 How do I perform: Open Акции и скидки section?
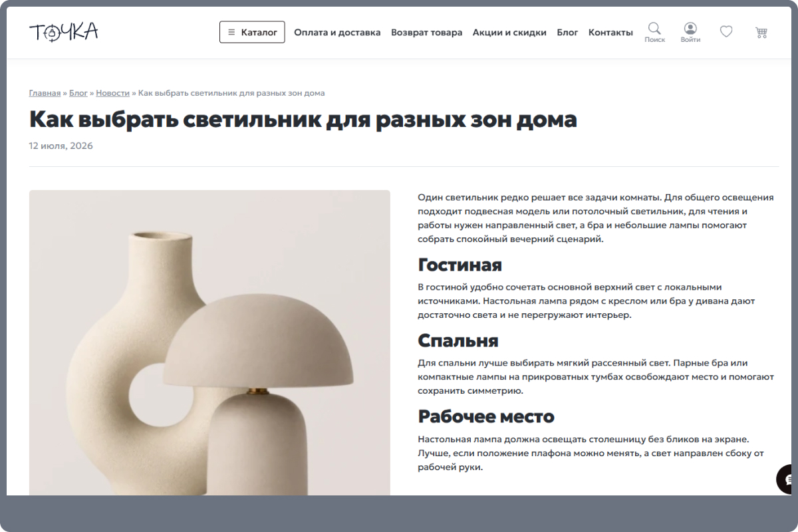509,32
